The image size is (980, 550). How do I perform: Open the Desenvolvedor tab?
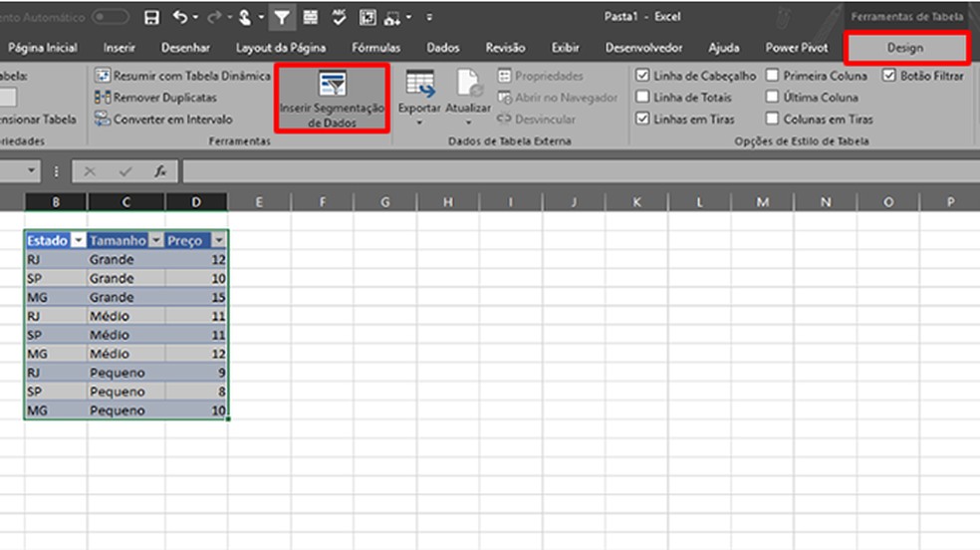pos(643,48)
